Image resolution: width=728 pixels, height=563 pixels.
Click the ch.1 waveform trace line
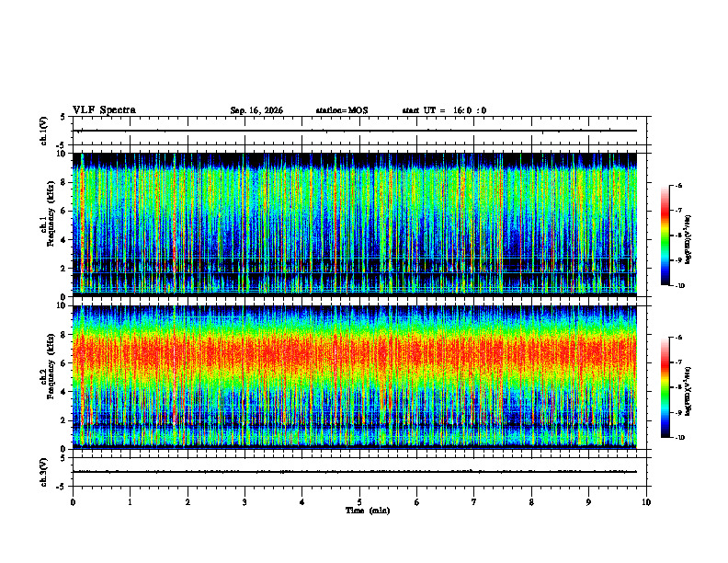tap(355, 131)
